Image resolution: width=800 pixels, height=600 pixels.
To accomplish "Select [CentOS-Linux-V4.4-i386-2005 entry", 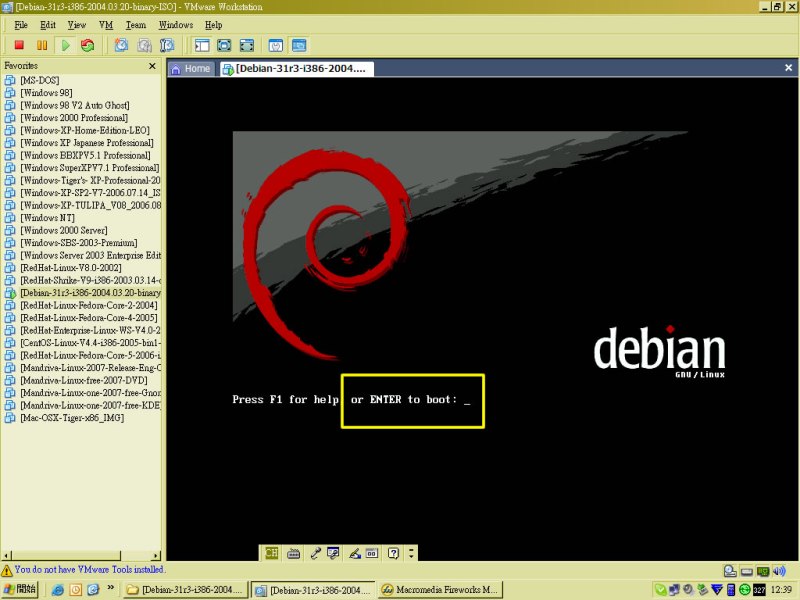I will 90,343.
